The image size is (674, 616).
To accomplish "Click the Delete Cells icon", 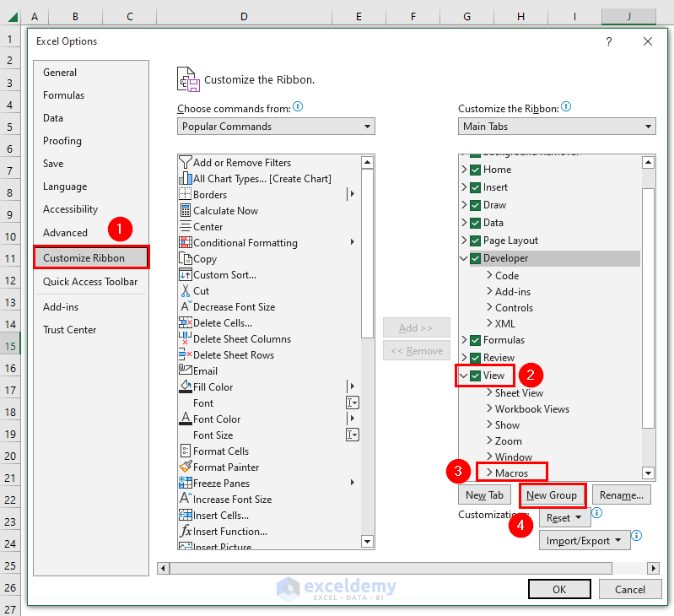I will (186, 322).
